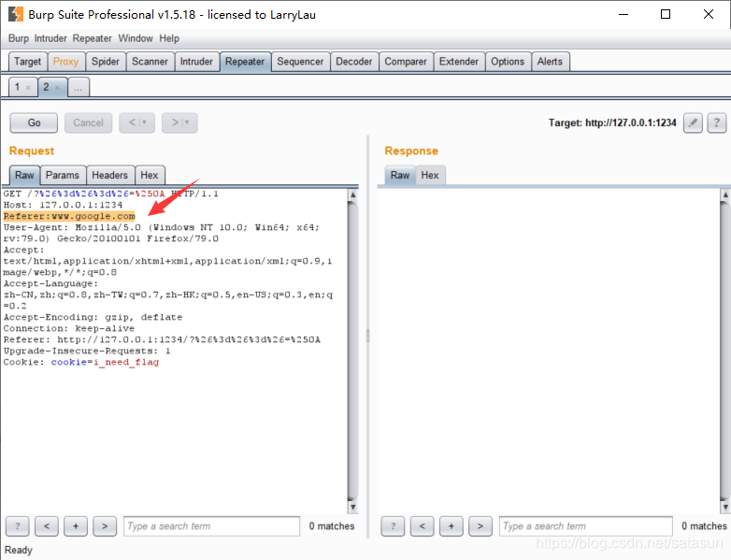Switch to the Decoder tab
The width and height of the screenshot is (731, 560).
(354, 62)
